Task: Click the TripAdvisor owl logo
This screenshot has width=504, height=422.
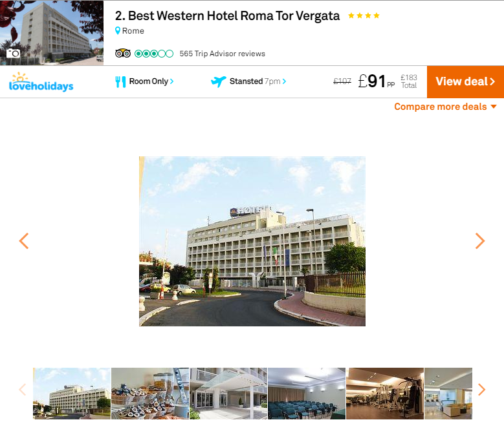Action: 123,53
